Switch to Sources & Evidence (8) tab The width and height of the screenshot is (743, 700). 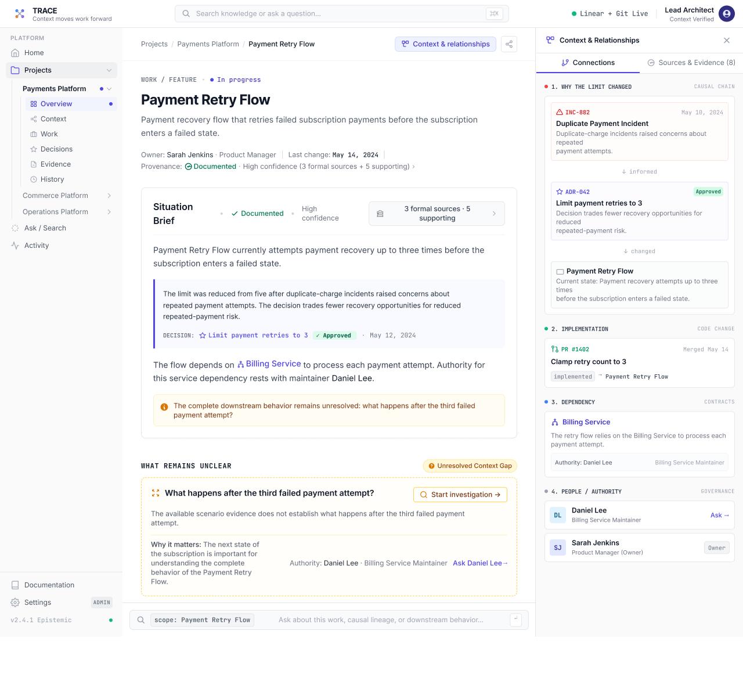[691, 63]
